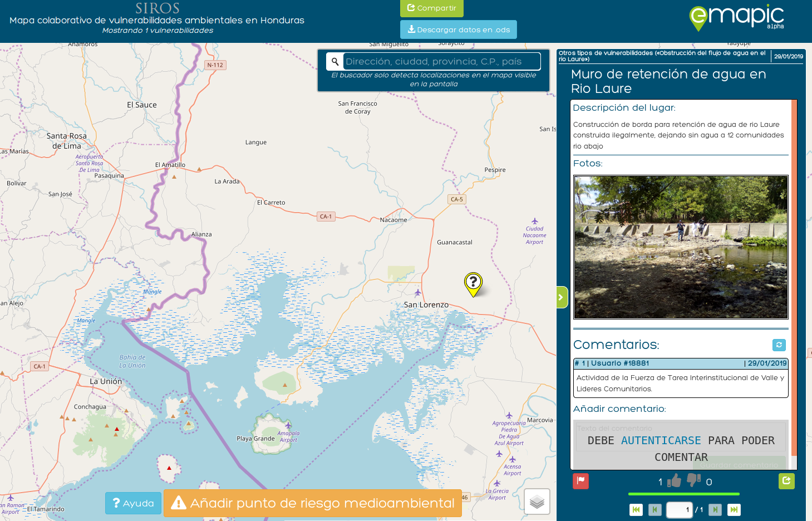812x521 pixels.
Task: Jump to the last vulnerability record
Action: [734, 509]
